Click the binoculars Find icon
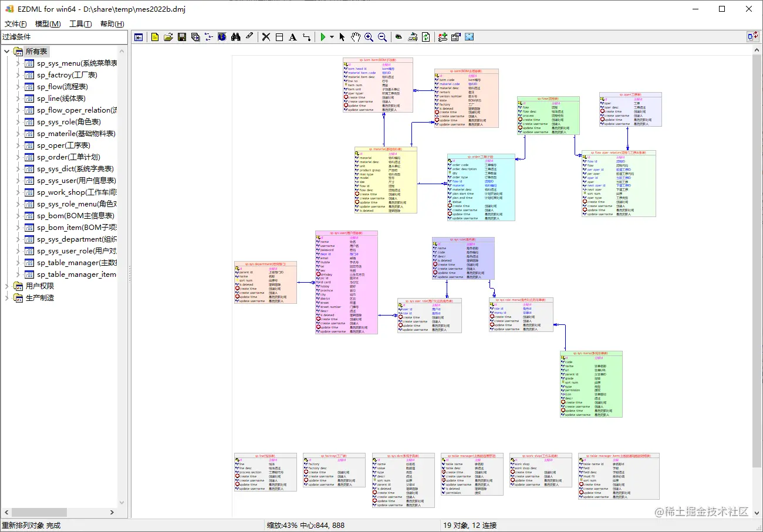The width and height of the screenshot is (763, 532). pyautogui.click(x=236, y=37)
